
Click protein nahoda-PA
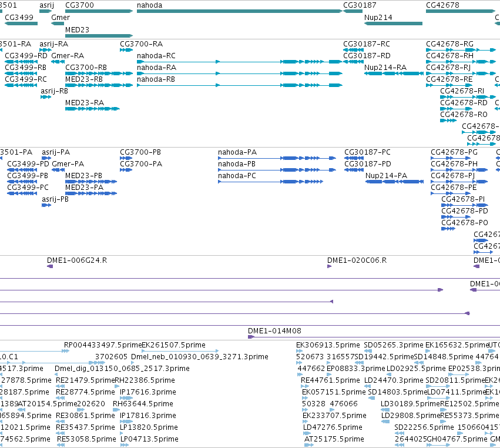tap(277, 158)
